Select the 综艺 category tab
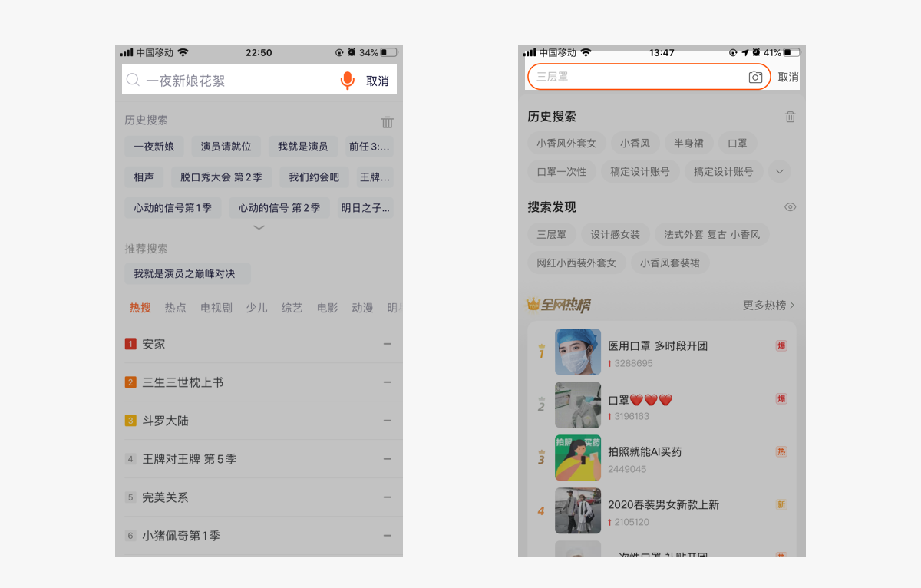Screen dimensions: 921x588 (292, 308)
